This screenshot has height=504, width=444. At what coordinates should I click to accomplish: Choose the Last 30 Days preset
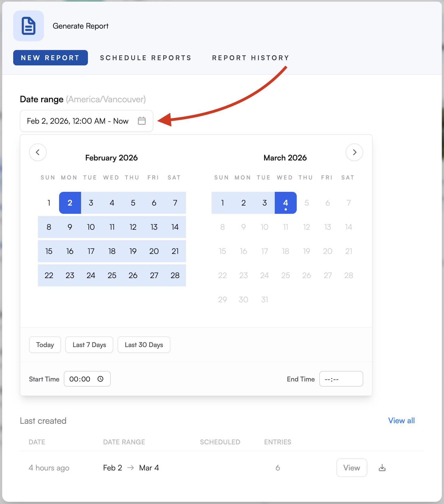[144, 345]
